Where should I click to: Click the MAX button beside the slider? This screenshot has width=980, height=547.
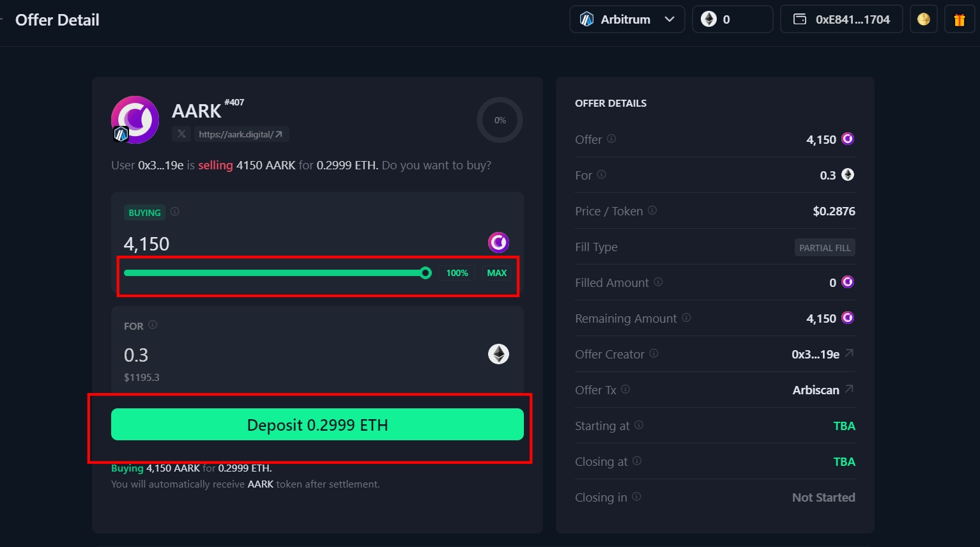pos(497,273)
